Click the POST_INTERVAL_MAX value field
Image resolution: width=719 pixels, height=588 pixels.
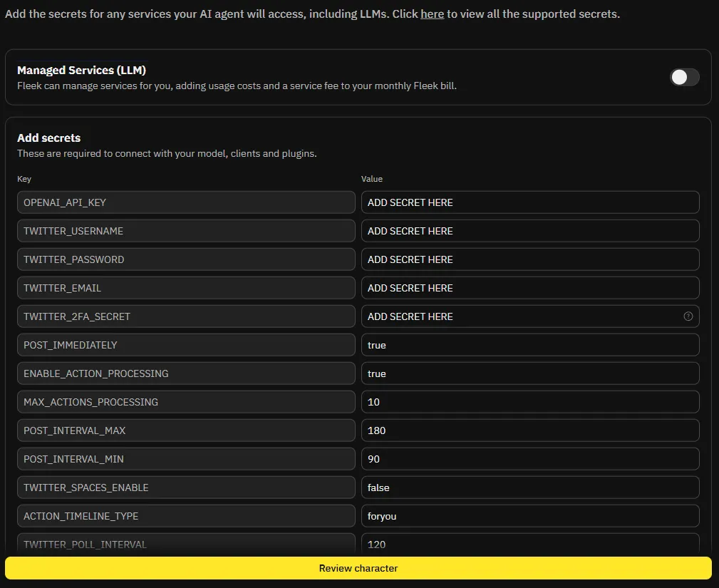529,430
